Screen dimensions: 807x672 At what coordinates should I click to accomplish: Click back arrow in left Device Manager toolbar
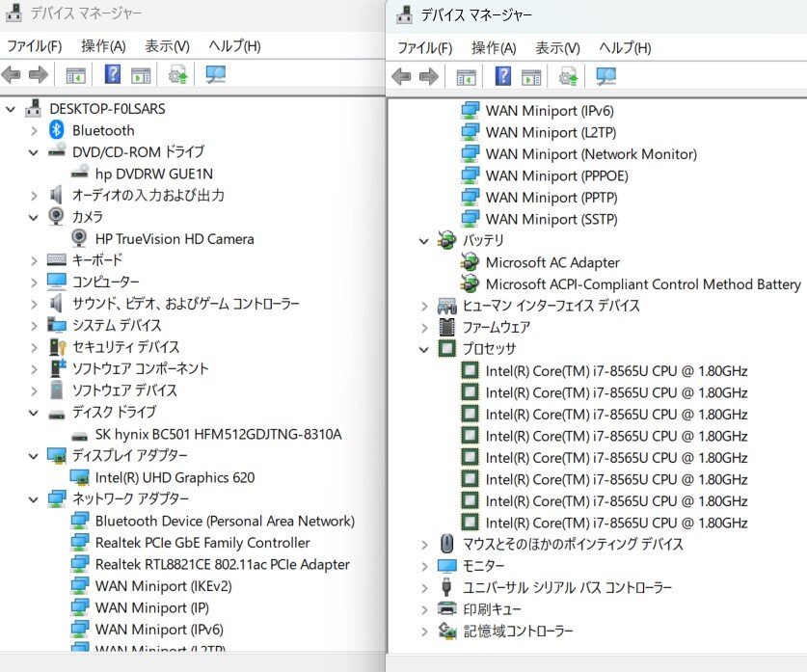coord(11,75)
